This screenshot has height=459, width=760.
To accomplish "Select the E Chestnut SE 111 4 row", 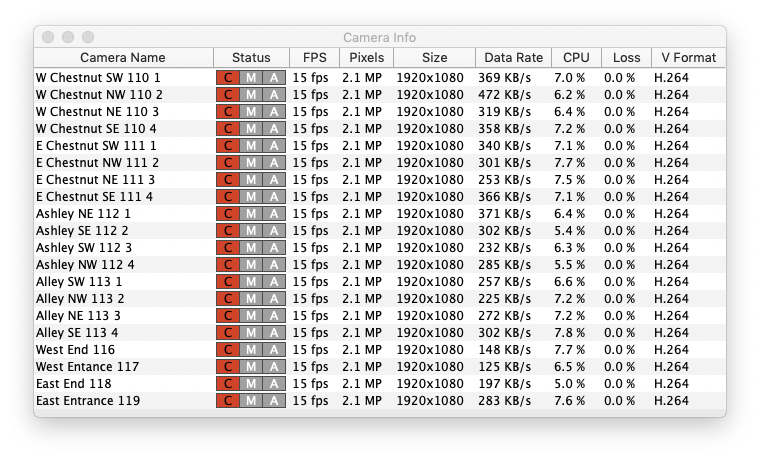I will [x=94, y=197].
